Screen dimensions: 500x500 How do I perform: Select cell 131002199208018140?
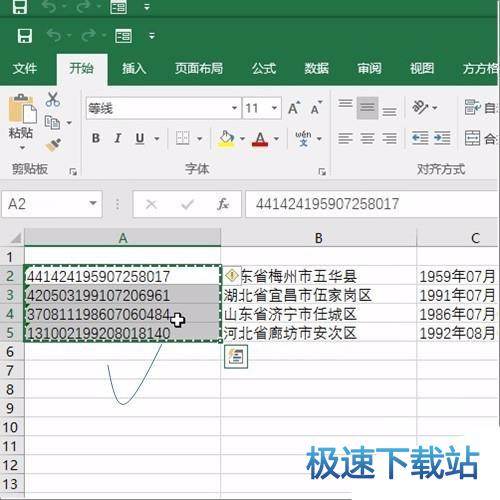[x=123, y=333]
